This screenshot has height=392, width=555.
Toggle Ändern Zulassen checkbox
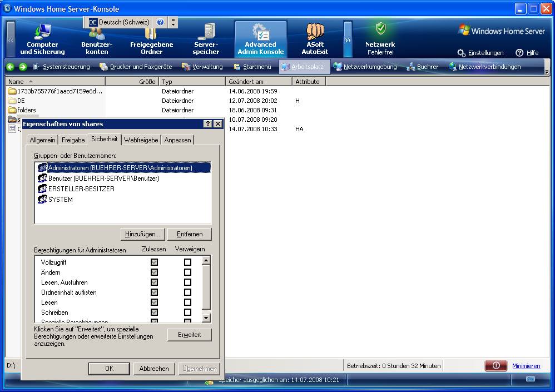coord(154,272)
